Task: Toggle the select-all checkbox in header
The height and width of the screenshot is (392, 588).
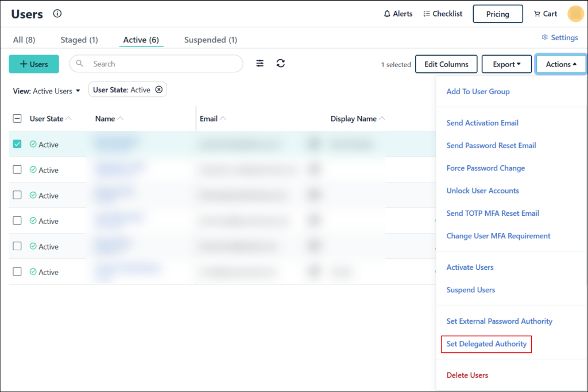Action: pos(17,119)
